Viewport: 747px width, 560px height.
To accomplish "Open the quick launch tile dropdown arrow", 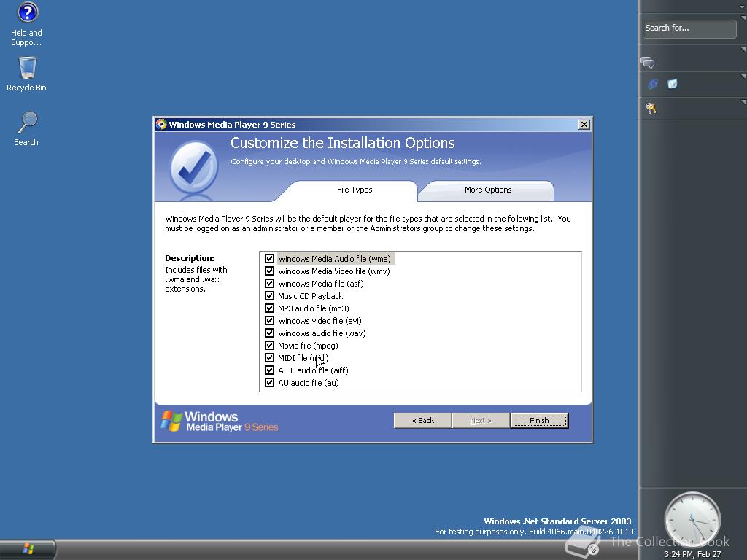I will (743, 76).
